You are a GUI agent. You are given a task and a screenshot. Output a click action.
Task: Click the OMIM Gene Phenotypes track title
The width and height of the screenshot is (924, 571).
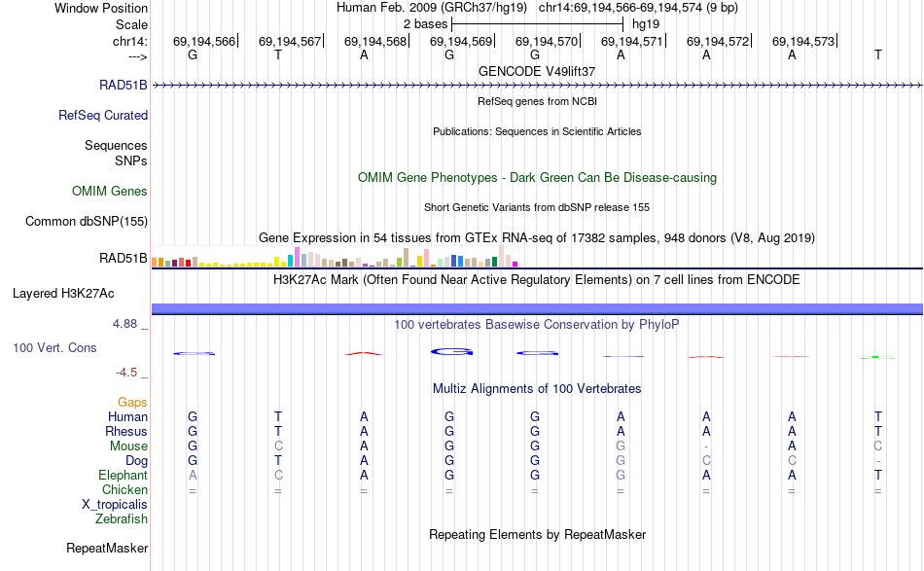[x=537, y=178]
